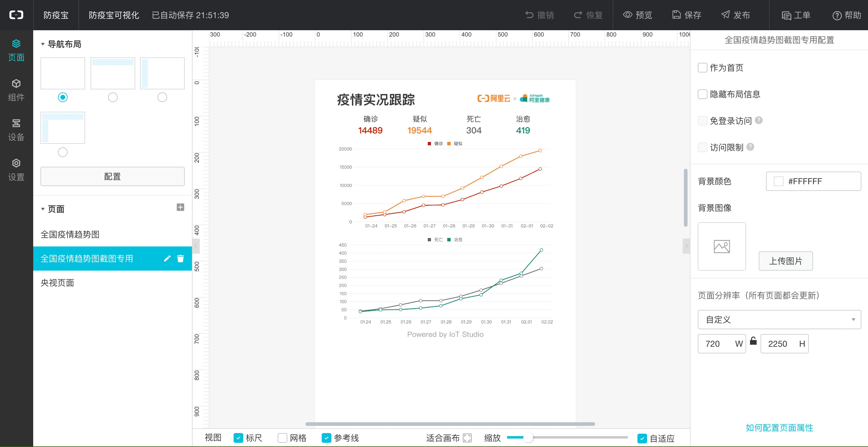Image resolution: width=868 pixels, height=447 pixels.
Task: Toggle the 网格 grid checkbox
Action: click(x=282, y=438)
